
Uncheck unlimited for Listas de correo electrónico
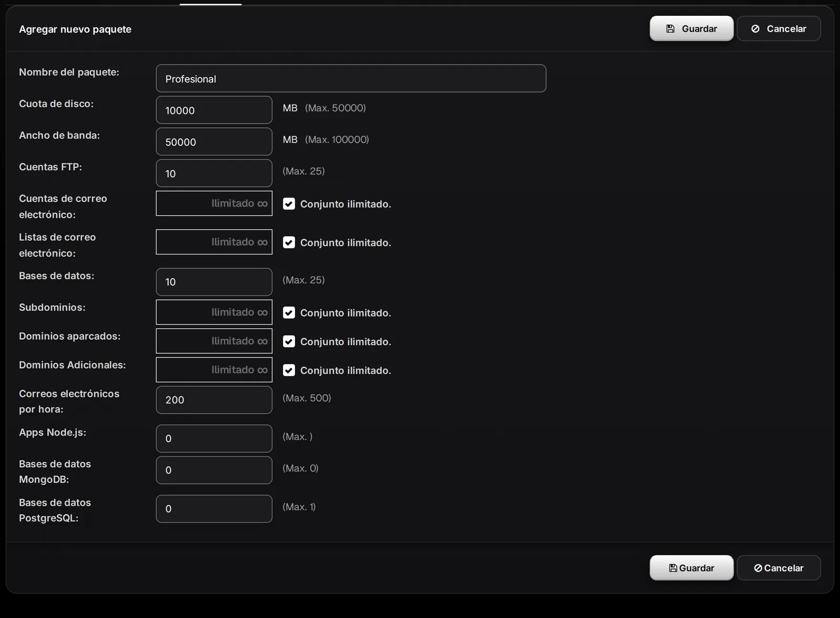pos(289,242)
